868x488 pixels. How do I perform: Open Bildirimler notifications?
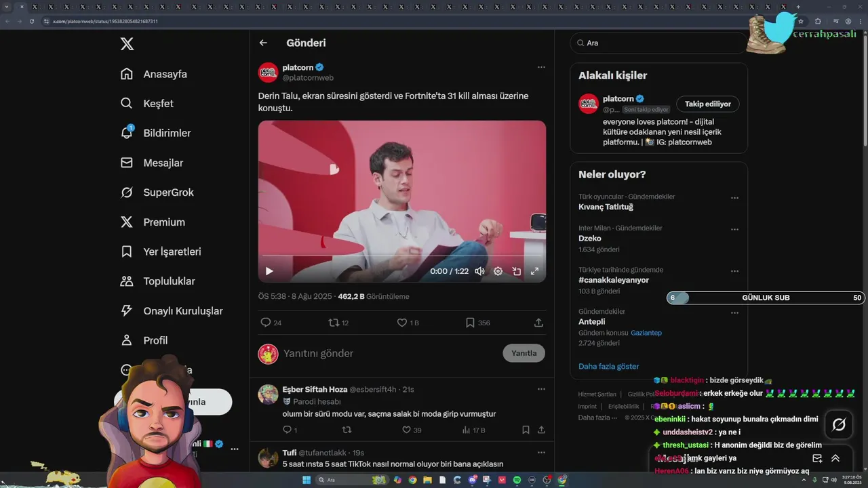155,134
